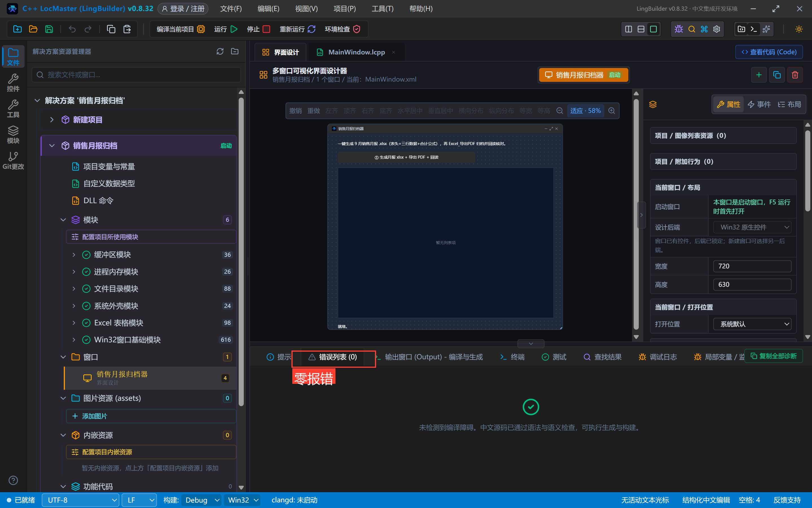Run the project with the green play icon
Image resolution: width=812 pixels, height=508 pixels.
234,29
